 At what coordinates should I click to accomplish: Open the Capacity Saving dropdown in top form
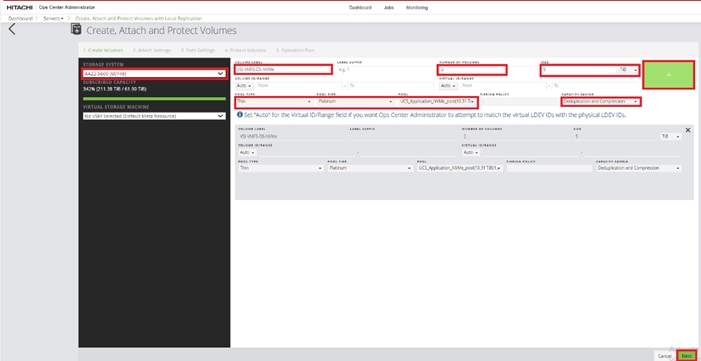pyautogui.click(x=600, y=102)
